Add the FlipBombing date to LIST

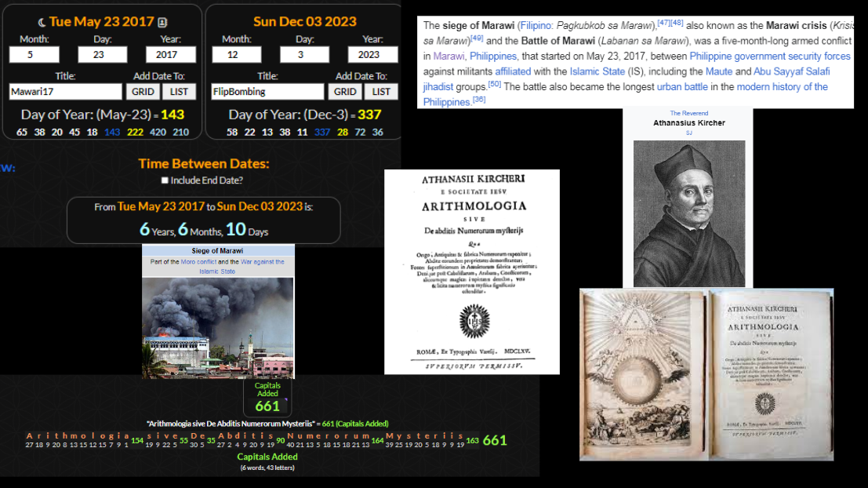pyautogui.click(x=381, y=91)
